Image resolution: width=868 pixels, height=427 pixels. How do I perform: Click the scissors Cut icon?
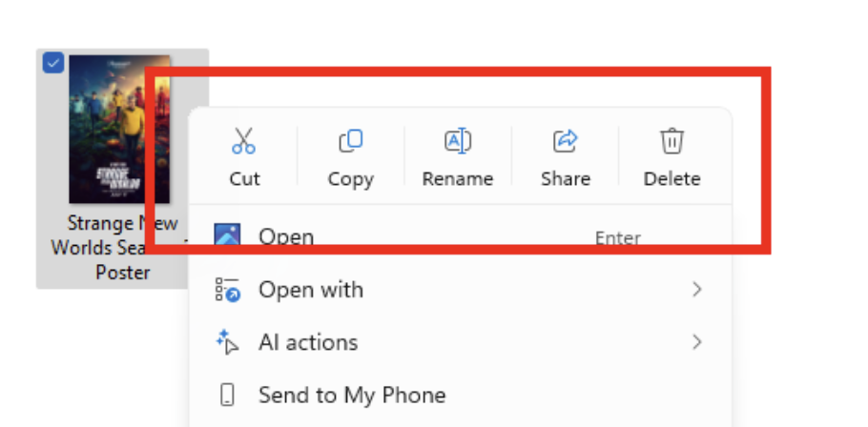click(244, 142)
